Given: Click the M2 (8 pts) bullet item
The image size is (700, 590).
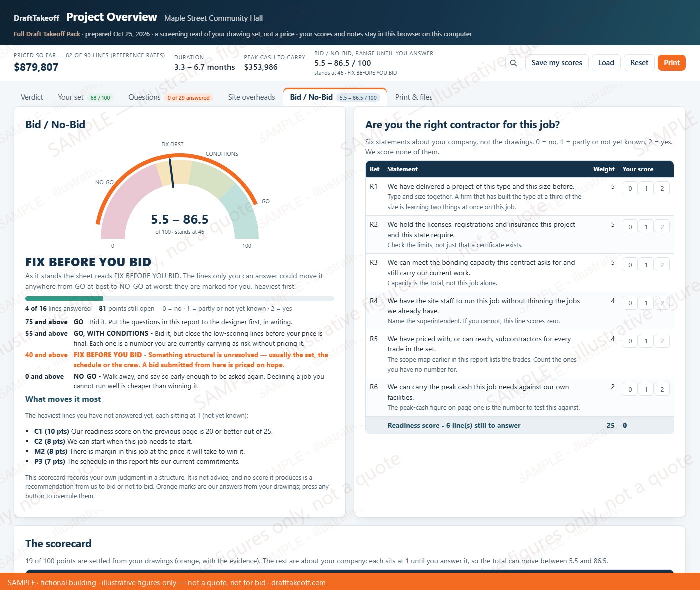Looking at the screenshot, I should 139,451.
